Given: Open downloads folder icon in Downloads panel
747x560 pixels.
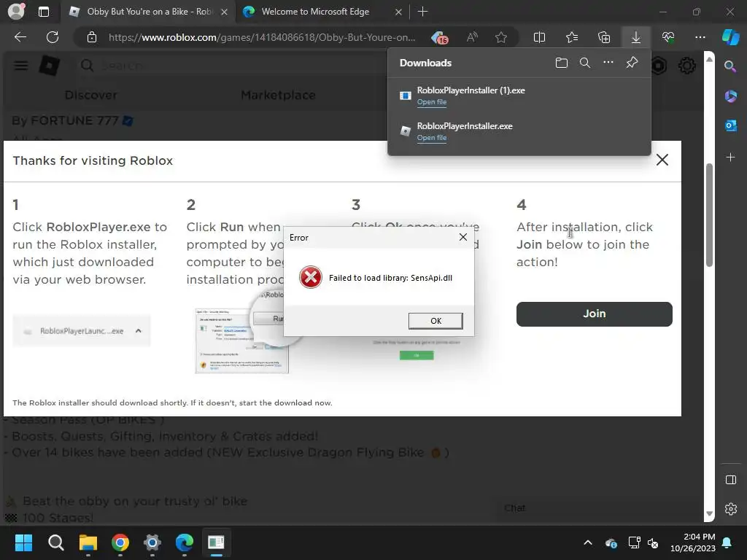Looking at the screenshot, I should [562, 63].
